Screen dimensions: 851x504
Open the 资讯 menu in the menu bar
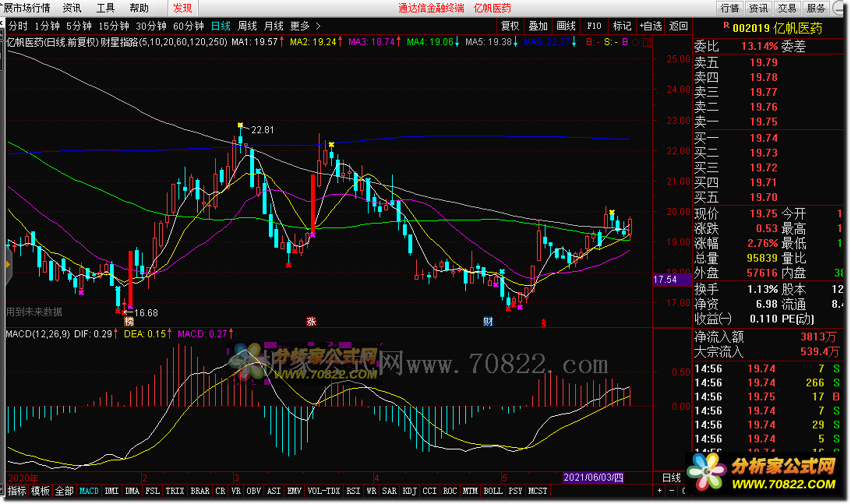[x=72, y=8]
